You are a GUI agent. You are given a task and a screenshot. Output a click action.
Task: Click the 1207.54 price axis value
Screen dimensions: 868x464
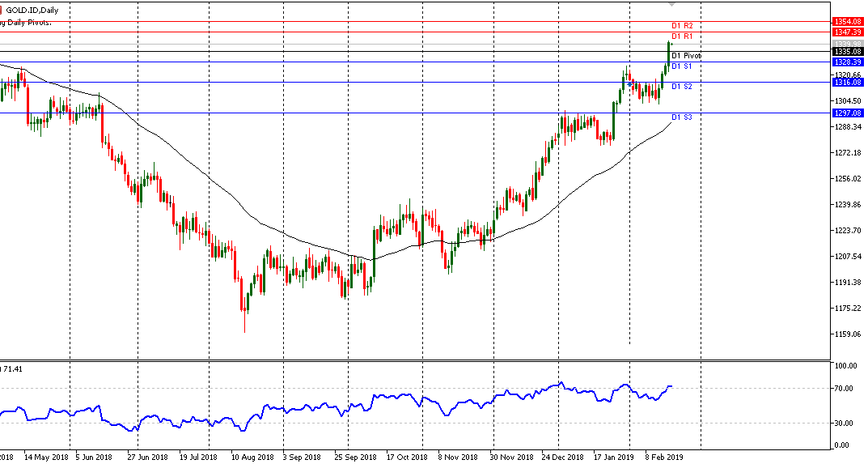[x=848, y=257]
